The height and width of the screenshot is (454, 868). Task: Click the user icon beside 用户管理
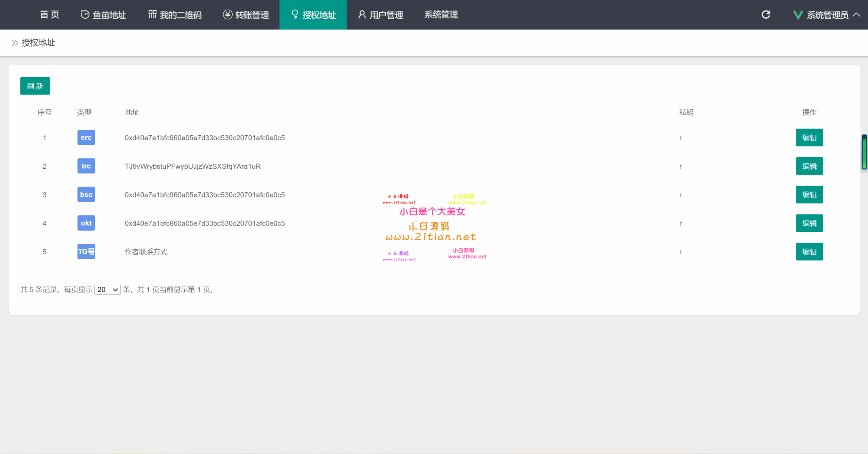click(x=362, y=15)
